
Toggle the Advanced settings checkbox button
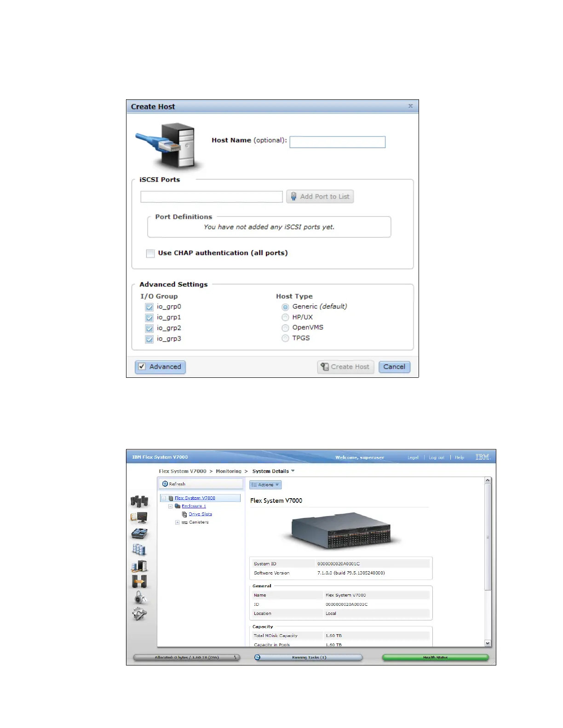(160, 367)
